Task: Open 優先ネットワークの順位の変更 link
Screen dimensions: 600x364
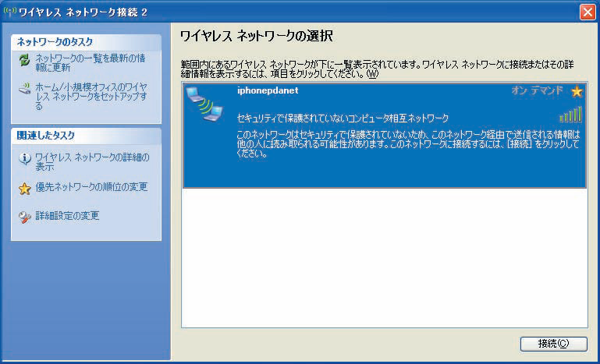Action: (91, 187)
